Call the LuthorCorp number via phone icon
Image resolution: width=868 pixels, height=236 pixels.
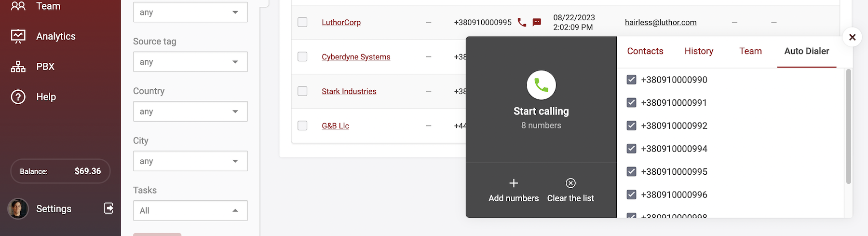(x=522, y=22)
